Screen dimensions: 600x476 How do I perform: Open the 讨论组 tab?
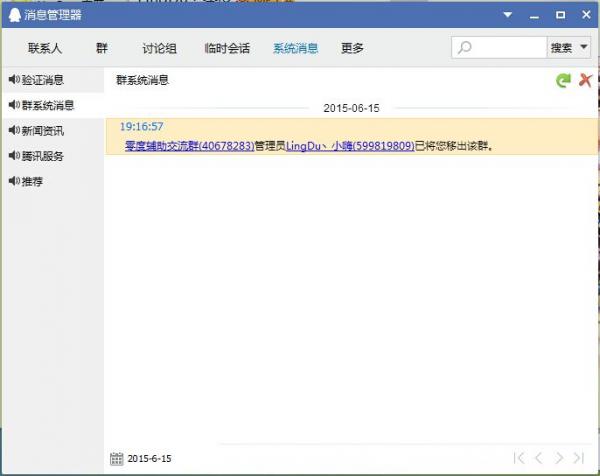pos(159,48)
